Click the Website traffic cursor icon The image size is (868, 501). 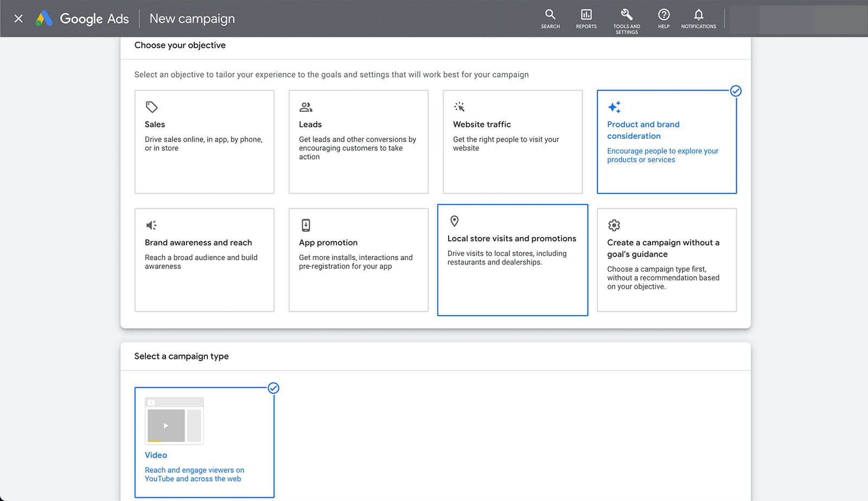tap(459, 107)
